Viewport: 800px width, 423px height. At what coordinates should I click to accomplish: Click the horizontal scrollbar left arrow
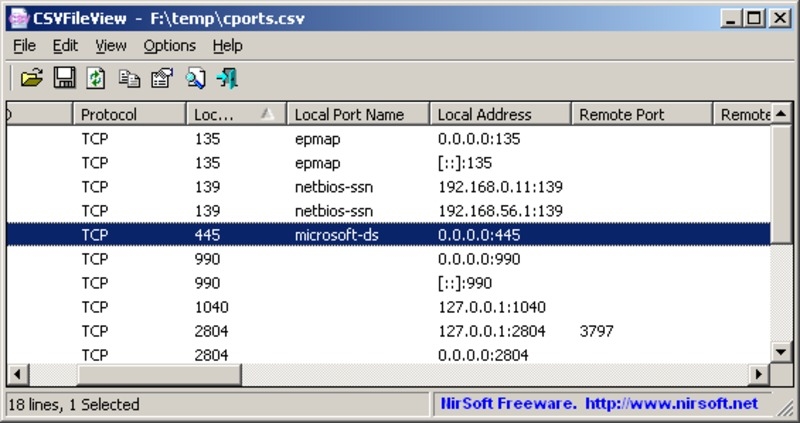click(x=17, y=375)
